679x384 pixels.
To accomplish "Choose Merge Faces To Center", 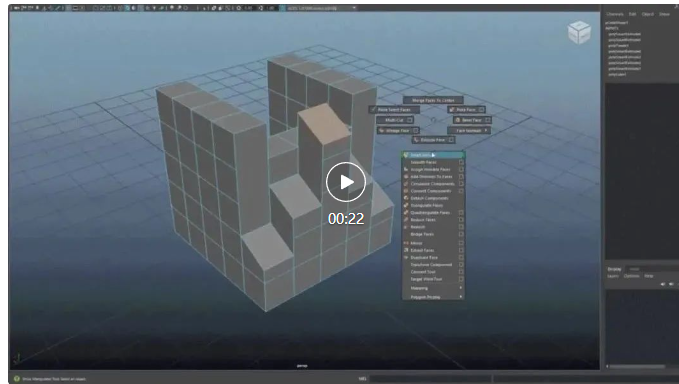I will click(x=433, y=100).
